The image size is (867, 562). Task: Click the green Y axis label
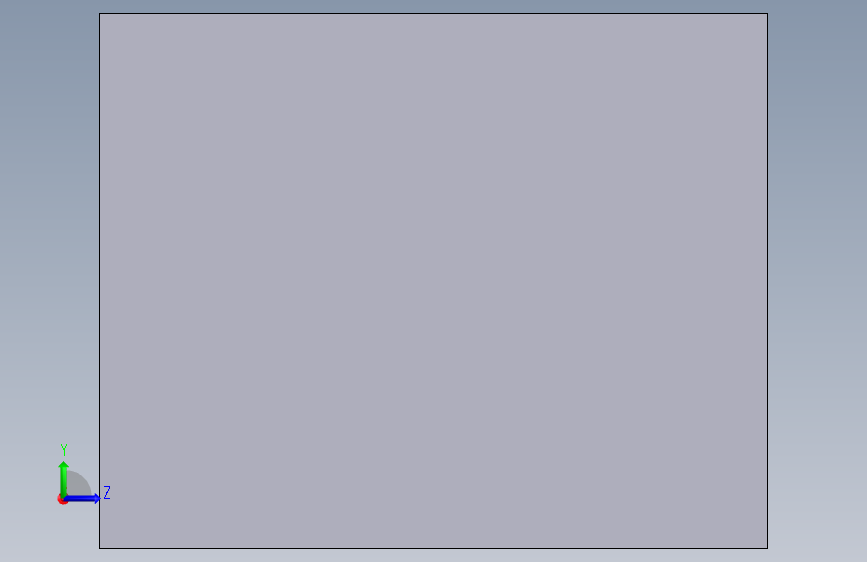(64, 450)
